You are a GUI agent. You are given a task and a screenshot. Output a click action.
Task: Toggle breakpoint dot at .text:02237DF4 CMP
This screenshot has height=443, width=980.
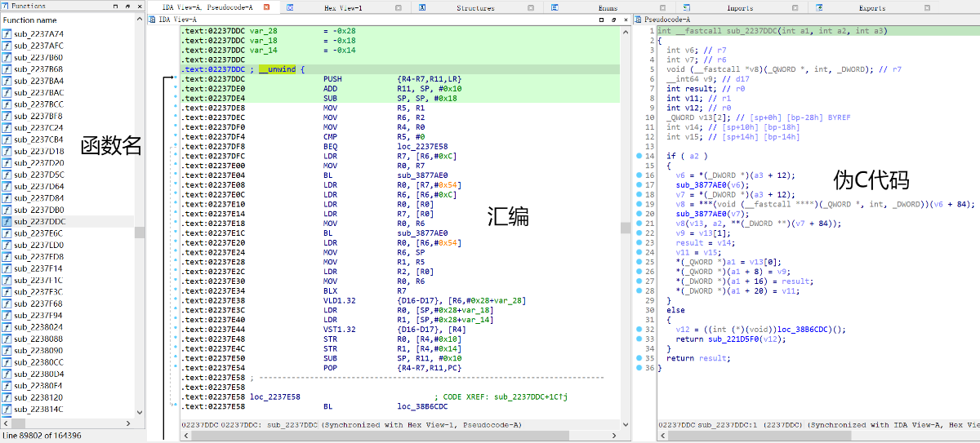pos(176,136)
